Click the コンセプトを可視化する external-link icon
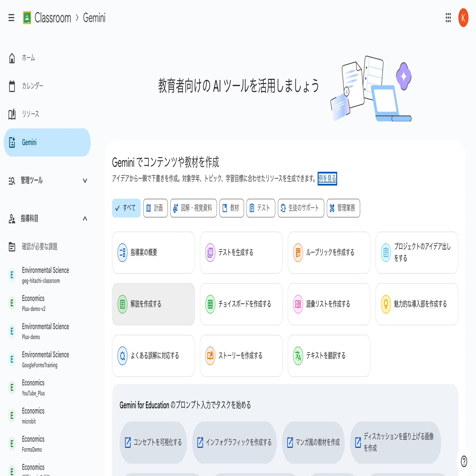This screenshot has height=476, width=476. (128, 443)
